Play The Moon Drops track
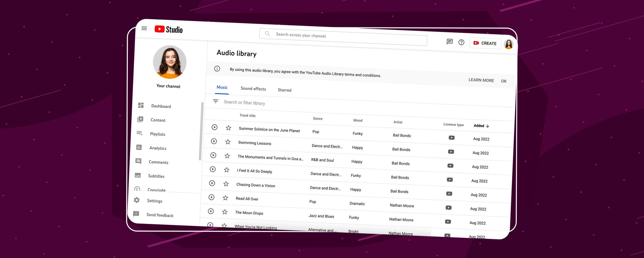The image size is (644, 258). point(211,211)
